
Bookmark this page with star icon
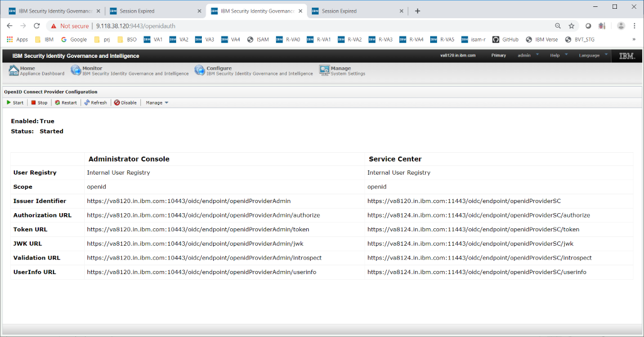pyautogui.click(x=571, y=26)
